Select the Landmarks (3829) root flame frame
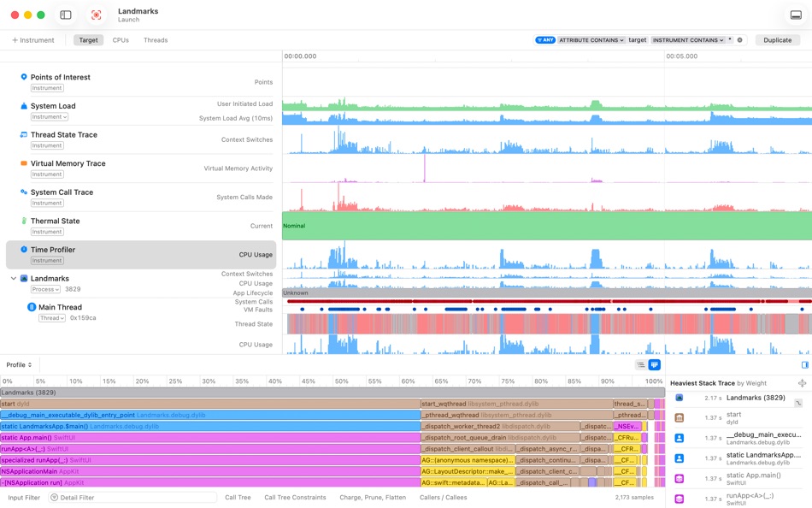 tap(332, 393)
